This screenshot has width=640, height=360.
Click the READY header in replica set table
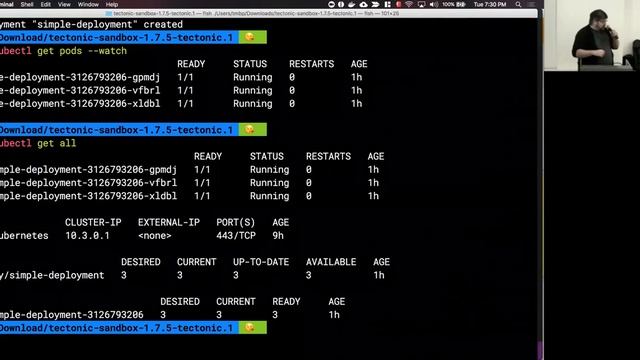286,302
